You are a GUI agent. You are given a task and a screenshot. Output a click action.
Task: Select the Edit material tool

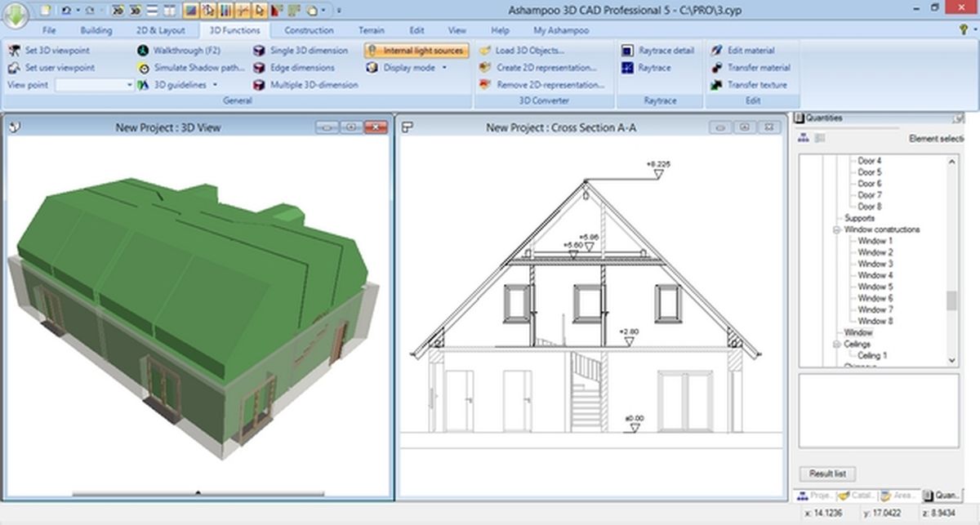pos(745,50)
